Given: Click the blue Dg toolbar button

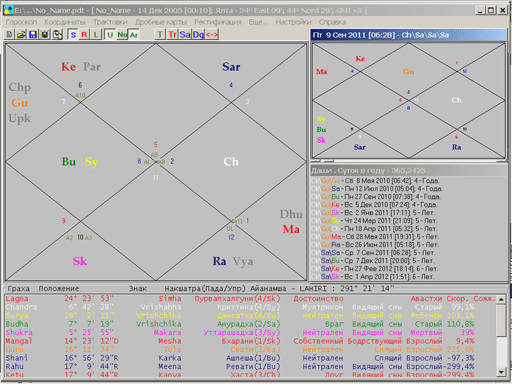Looking at the screenshot, I should (x=198, y=34).
